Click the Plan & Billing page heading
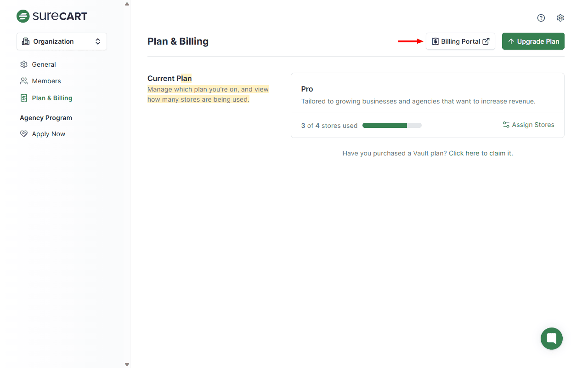This screenshot has height=368, width=588. pyautogui.click(x=178, y=41)
